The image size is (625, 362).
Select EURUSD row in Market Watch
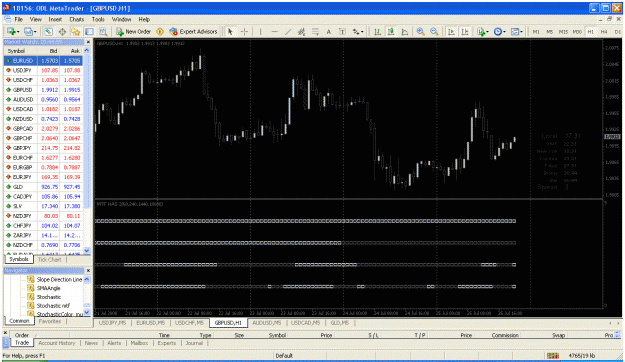coord(43,61)
